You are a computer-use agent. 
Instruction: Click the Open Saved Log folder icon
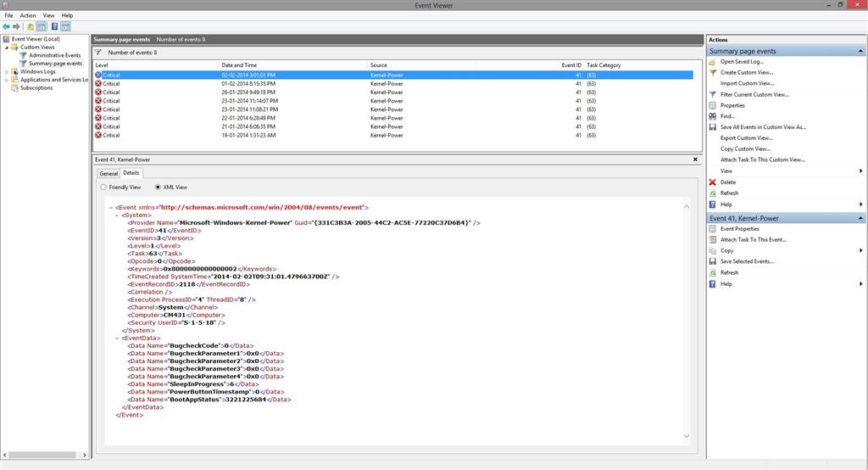coord(712,62)
